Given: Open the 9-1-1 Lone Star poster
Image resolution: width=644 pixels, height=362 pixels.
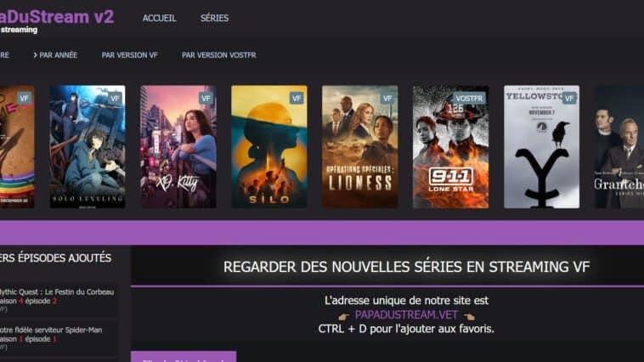Looking at the screenshot, I should click(450, 147).
